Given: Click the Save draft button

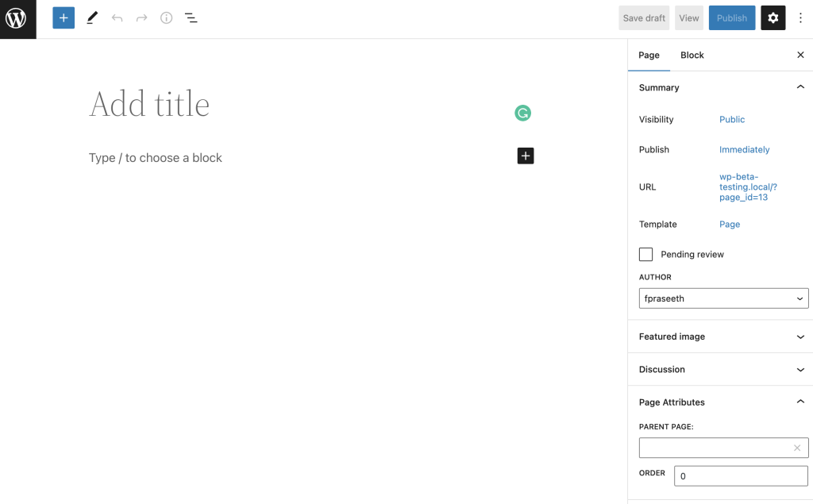Looking at the screenshot, I should click(643, 17).
